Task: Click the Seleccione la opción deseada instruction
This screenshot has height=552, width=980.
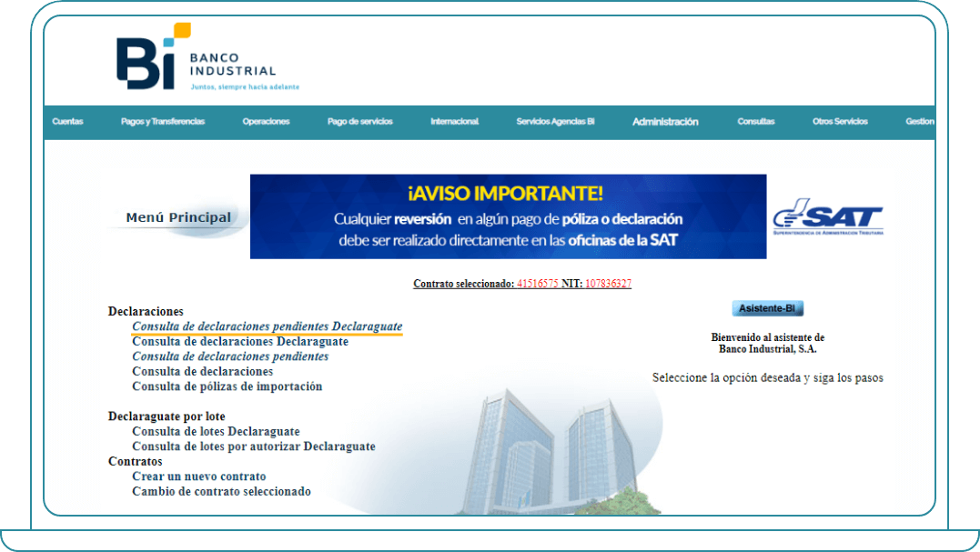Action: point(767,377)
